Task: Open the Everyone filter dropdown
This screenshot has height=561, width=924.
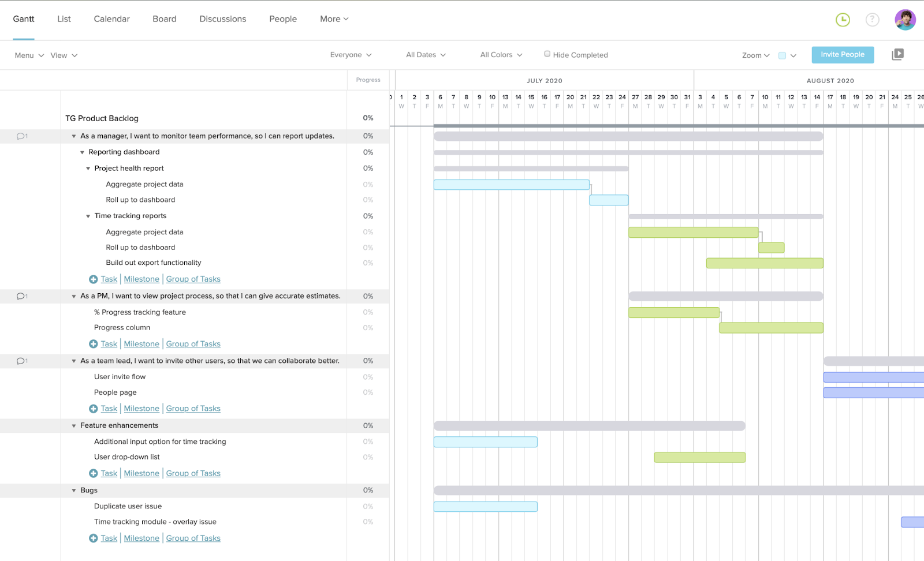Action: [351, 55]
